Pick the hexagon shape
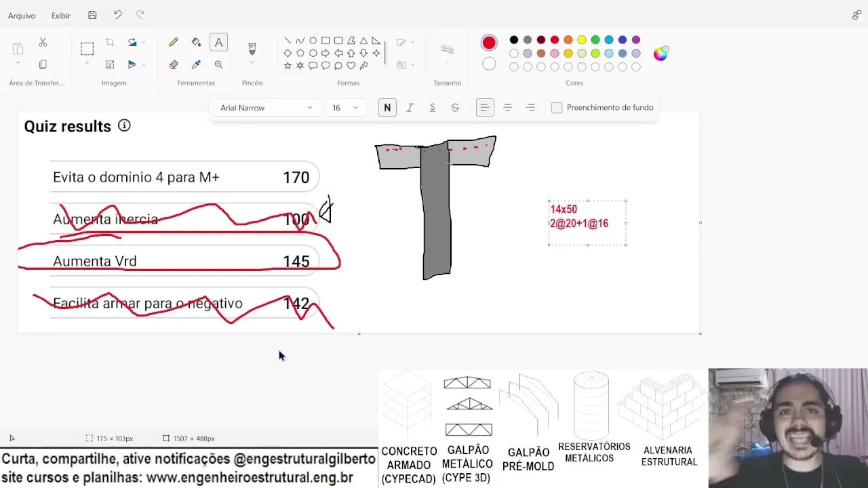Viewport: 868px width, 488px height. pos(313,53)
